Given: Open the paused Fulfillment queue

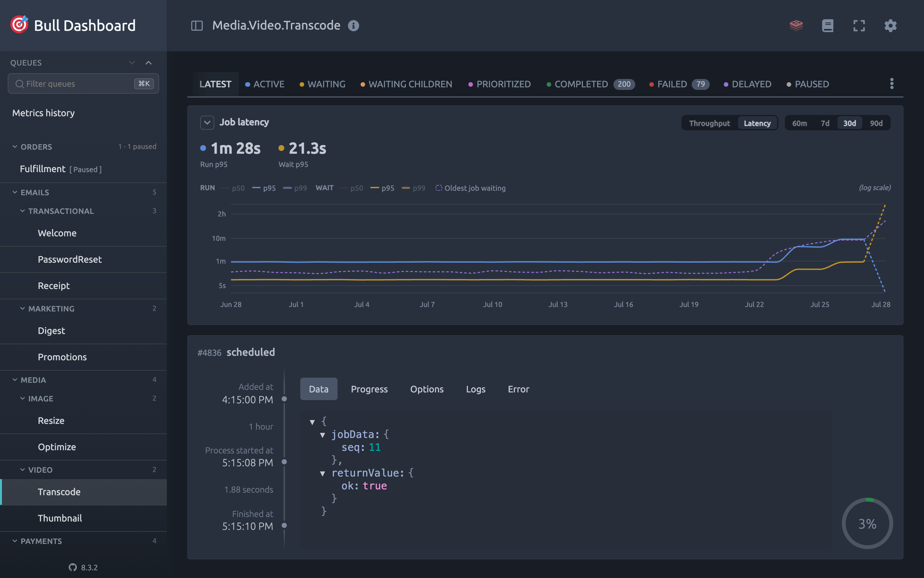Looking at the screenshot, I should click(83, 169).
